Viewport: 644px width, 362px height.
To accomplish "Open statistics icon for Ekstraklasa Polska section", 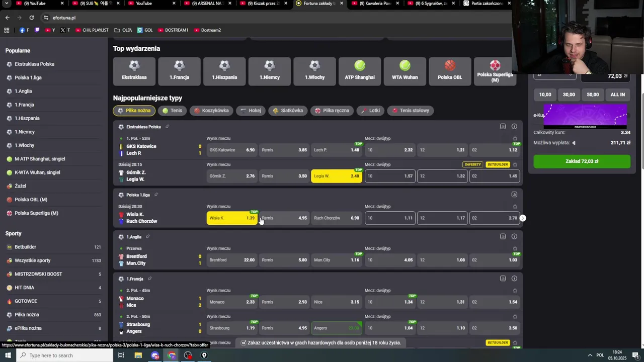I will coord(503,126).
